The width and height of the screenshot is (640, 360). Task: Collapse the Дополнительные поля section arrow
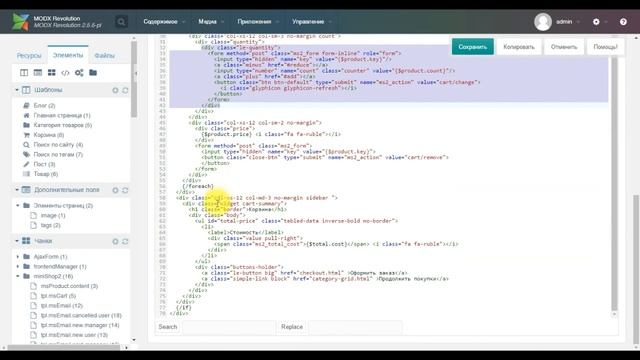pos(17,190)
